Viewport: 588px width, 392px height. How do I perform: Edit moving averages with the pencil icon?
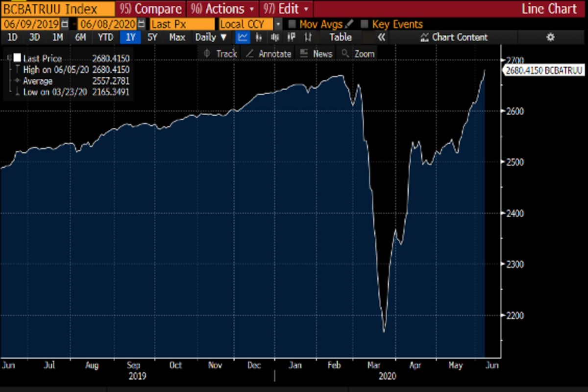349,24
